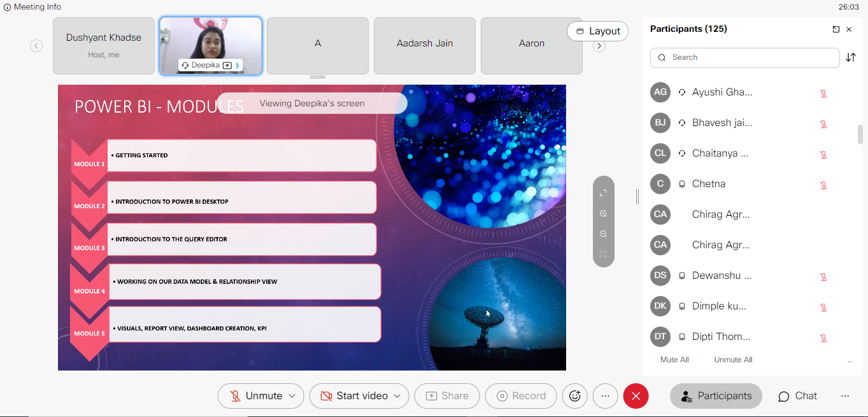Select Aaron video tile

click(532, 46)
